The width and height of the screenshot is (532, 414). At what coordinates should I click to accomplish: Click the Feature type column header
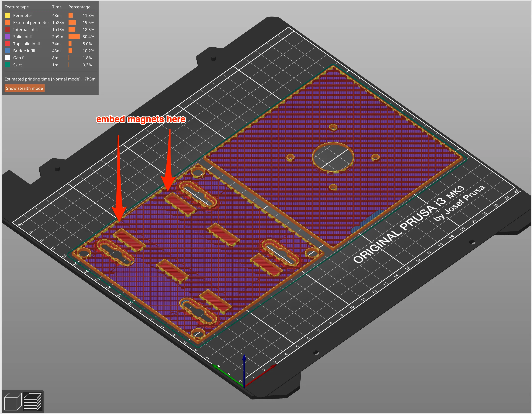coord(16,7)
